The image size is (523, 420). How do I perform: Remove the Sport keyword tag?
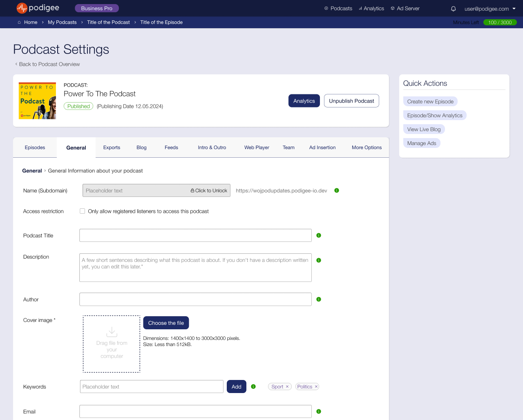coord(287,386)
